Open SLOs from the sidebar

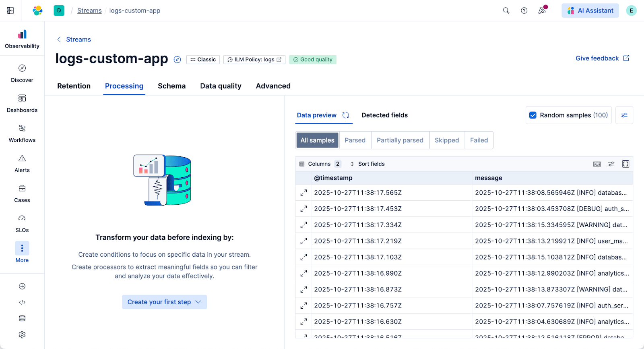pos(22,223)
